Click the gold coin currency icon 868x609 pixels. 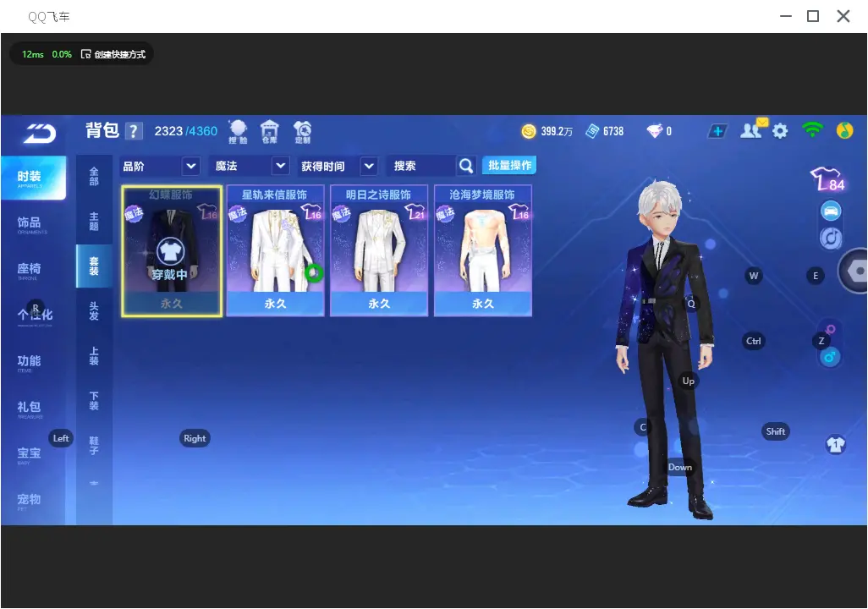(529, 131)
